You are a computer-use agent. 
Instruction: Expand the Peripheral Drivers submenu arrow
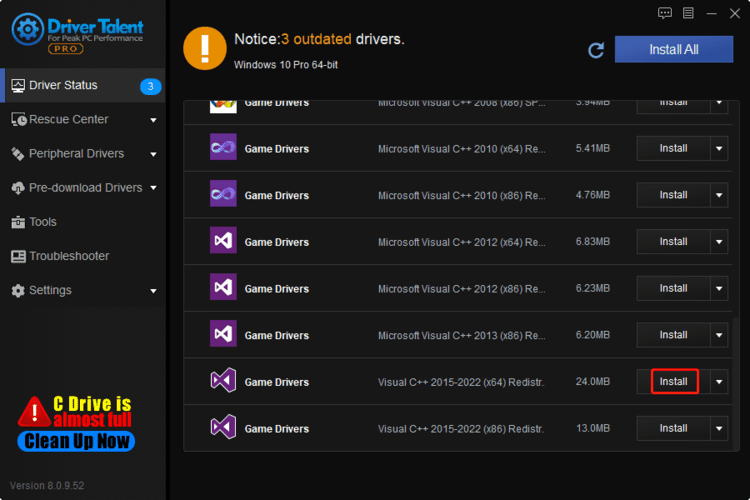pos(153,155)
